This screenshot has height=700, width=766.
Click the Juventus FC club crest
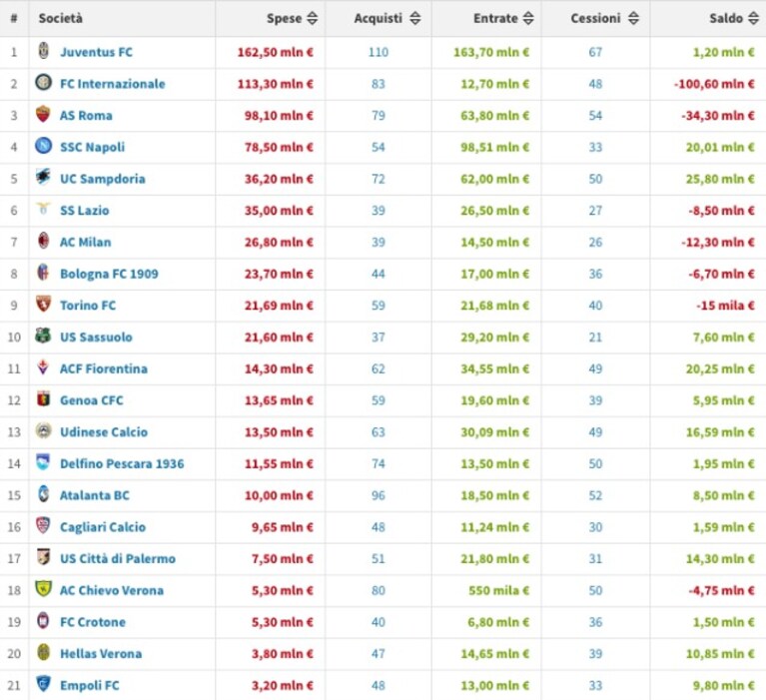click(44, 51)
